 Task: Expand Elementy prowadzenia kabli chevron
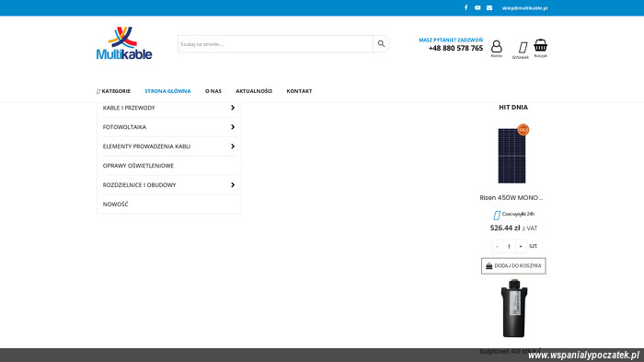click(x=233, y=146)
